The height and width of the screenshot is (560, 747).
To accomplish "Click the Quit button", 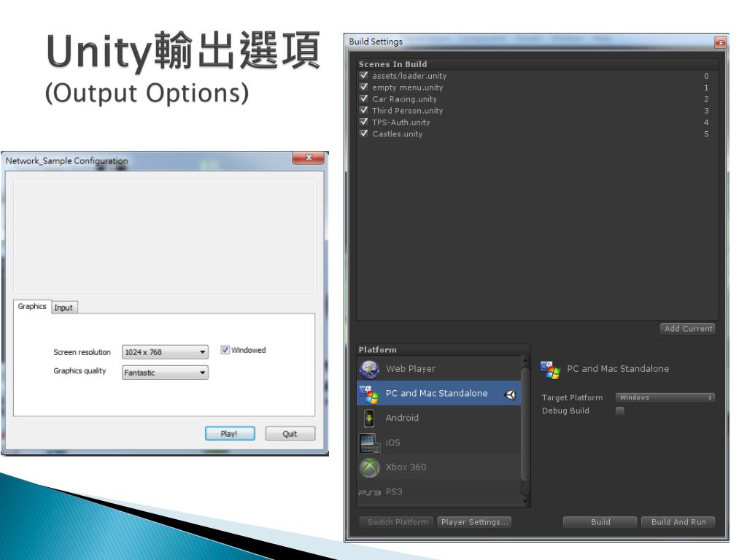I will click(290, 433).
